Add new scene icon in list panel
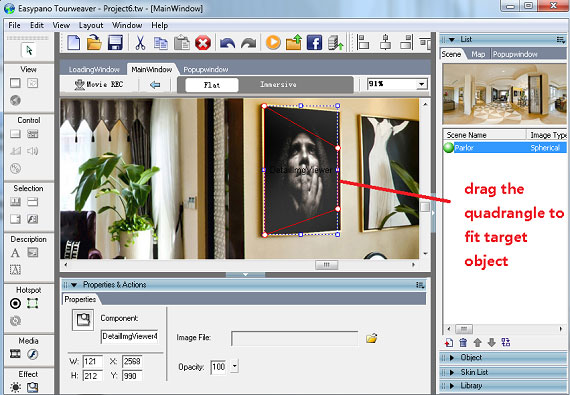Viewport: 570px width, 395px height. [449, 342]
